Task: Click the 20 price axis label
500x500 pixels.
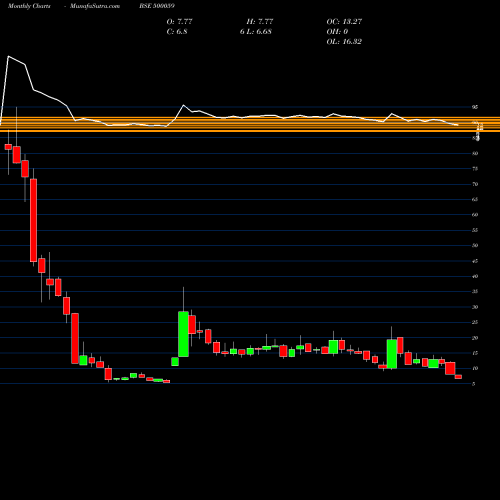Action: point(475,338)
